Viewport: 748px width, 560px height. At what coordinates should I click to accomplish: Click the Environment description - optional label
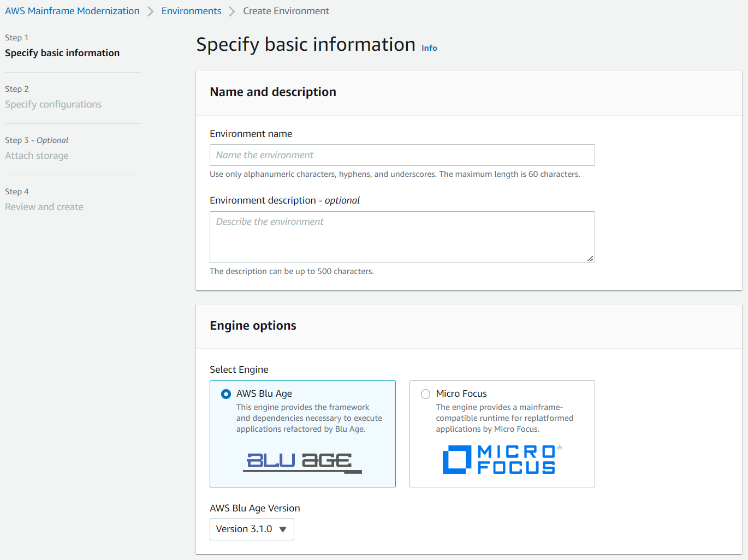point(284,200)
